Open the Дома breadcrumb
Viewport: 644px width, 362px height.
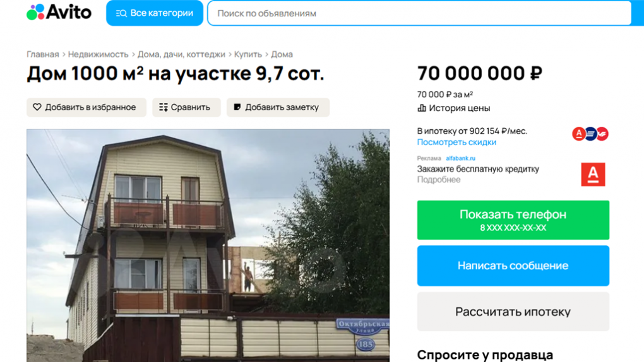point(282,54)
